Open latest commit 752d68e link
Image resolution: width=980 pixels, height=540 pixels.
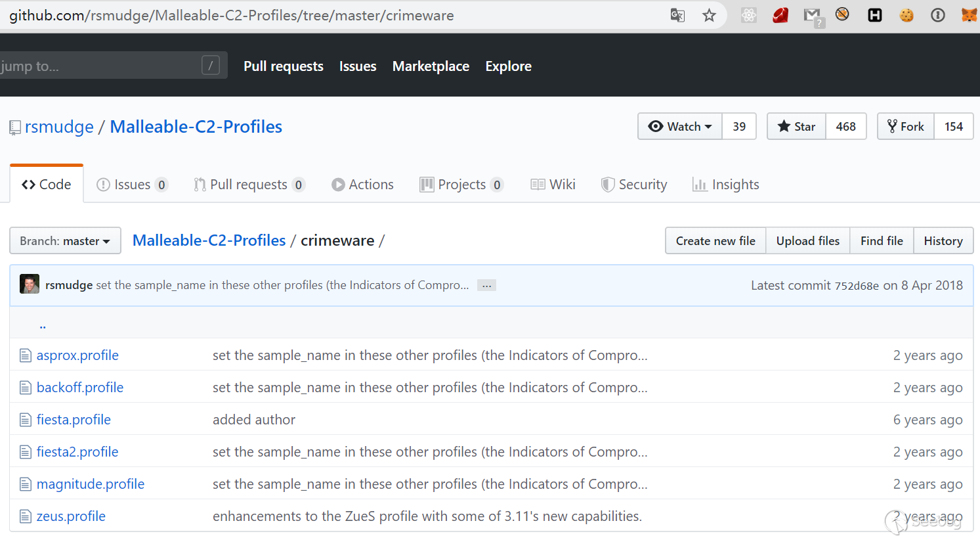(857, 286)
